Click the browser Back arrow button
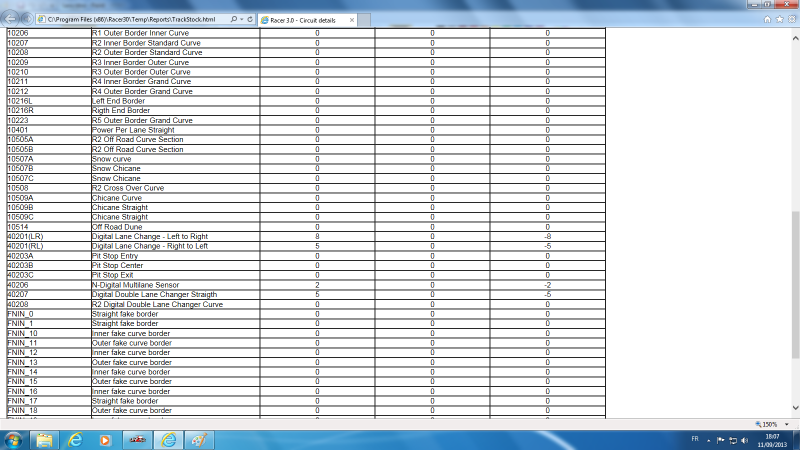 [10, 18]
